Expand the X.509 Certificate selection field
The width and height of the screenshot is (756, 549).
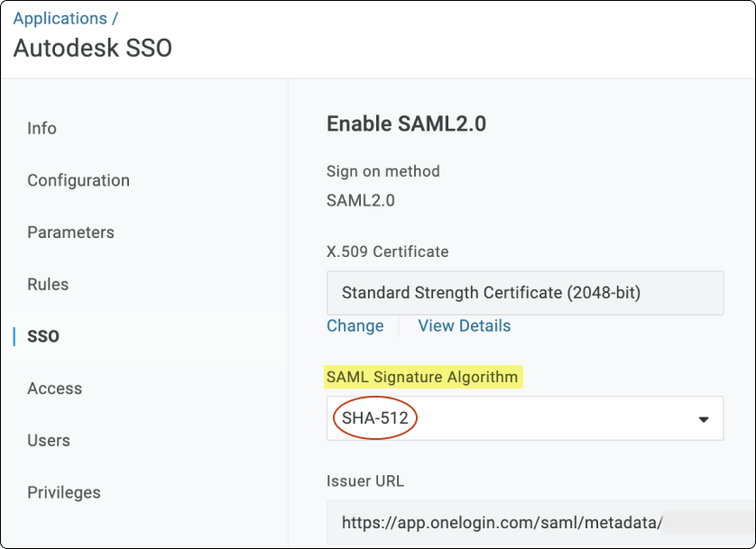pos(525,292)
